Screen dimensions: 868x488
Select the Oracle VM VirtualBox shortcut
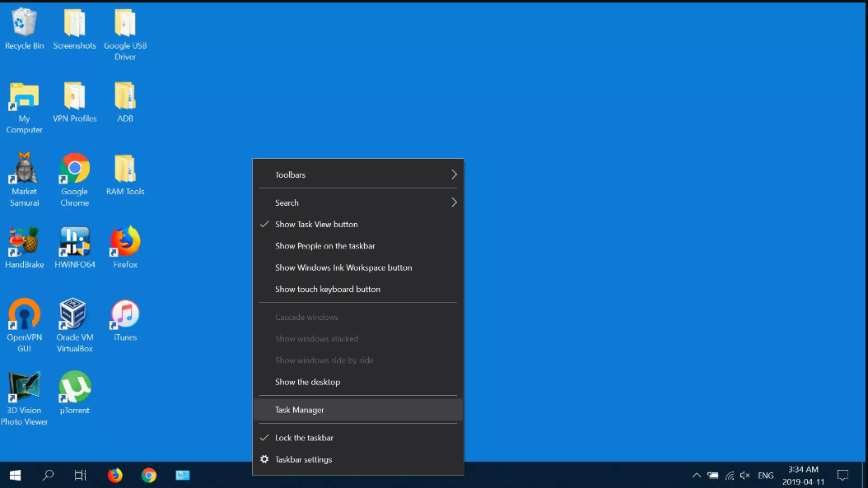(74, 326)
